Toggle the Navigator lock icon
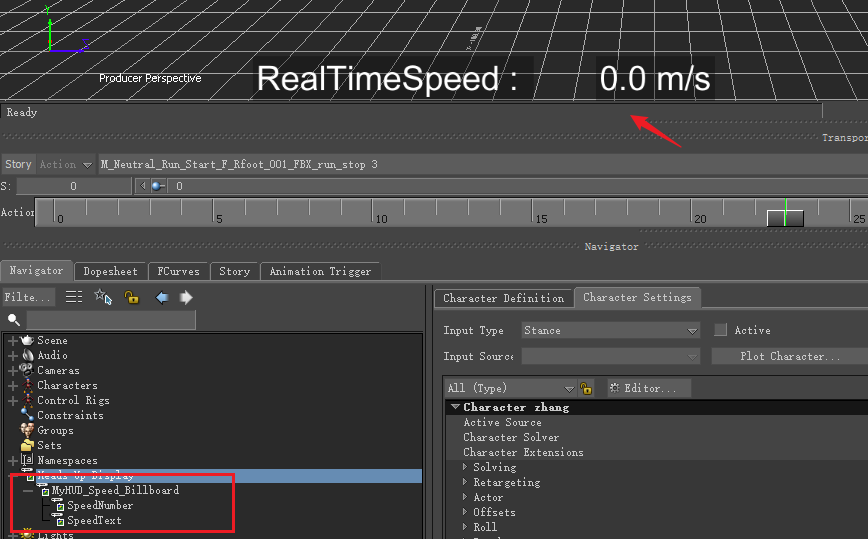 pyautogui.click(x=131, y=297)
